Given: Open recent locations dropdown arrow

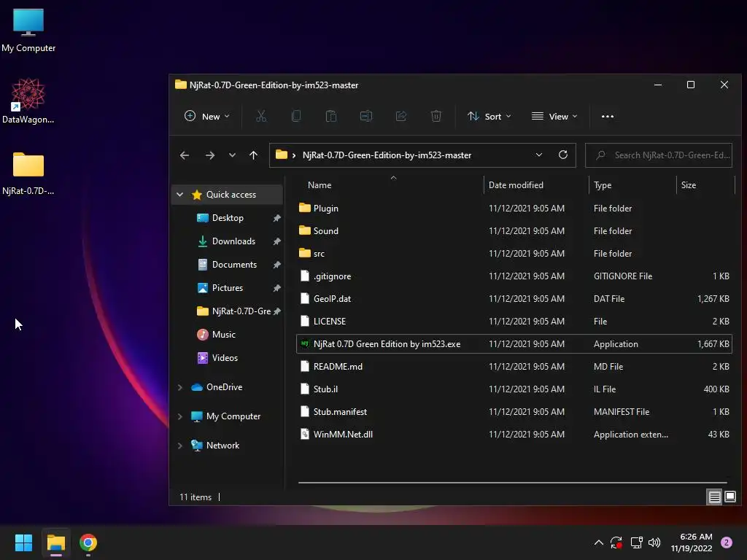Looking at the screenshot, I should [x=232, y=155].
